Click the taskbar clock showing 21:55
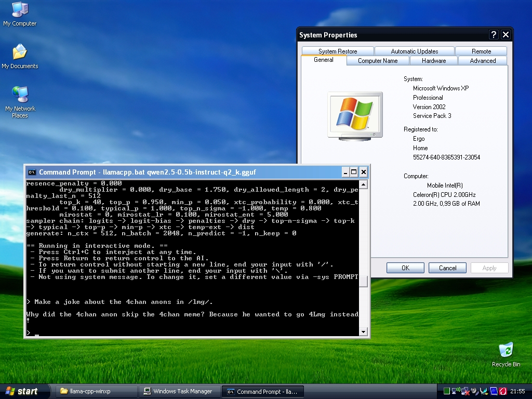Image resolution: width=532 pixels, height=399 pixels. coord(517,391)
